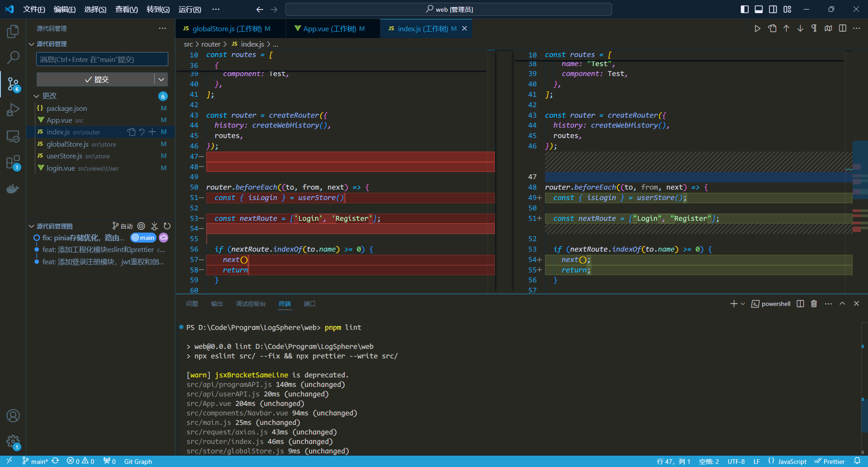The image size is (868, 467).
Task: Open the title bar overflow menu ellipsis
Action: [x=216, y=9]
